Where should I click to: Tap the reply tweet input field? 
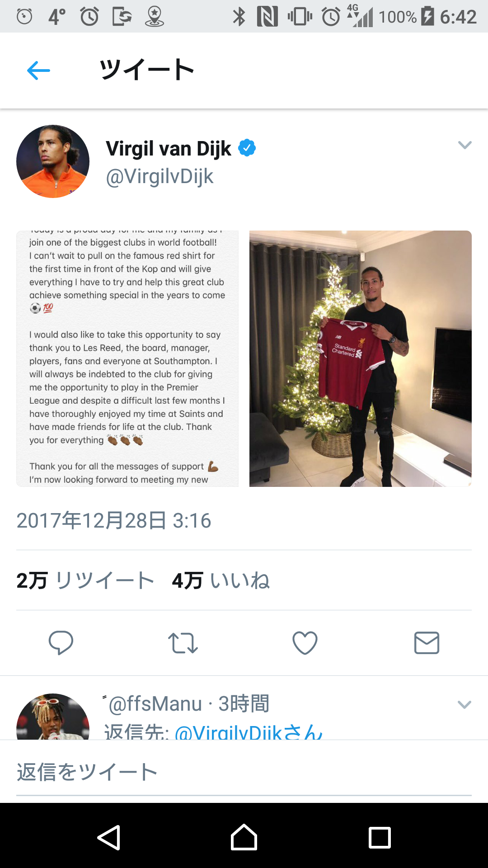[244, 772]
